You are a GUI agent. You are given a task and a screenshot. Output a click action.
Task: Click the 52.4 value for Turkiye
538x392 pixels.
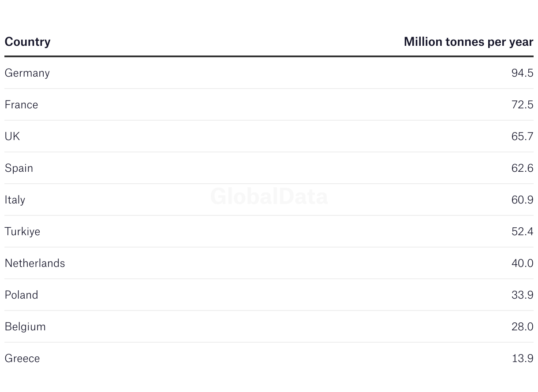(x=522, y=231)
